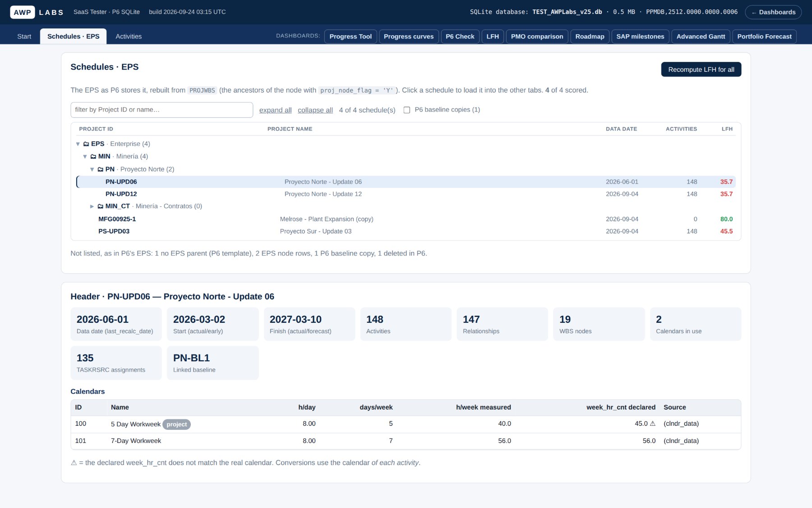Collapse the PN Proyecto Norte node
The height and width of the screenshot is (508, 812).
92,169
